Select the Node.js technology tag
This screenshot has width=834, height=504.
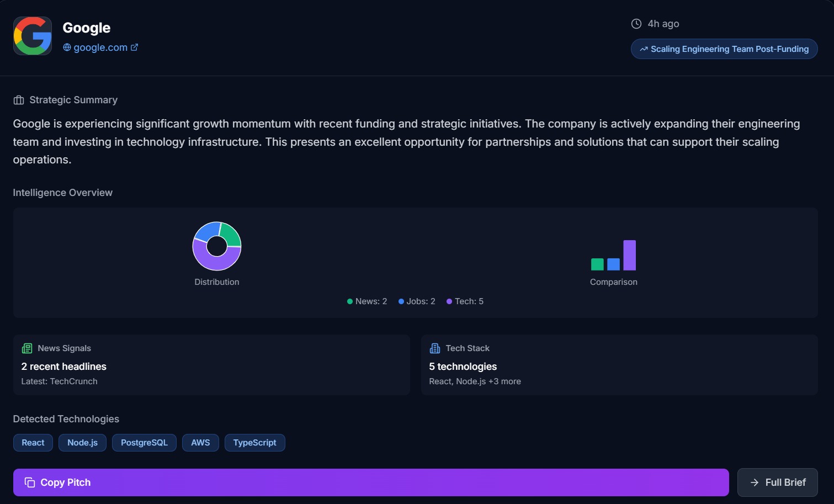pyautogui.click(x=83, y=443)
